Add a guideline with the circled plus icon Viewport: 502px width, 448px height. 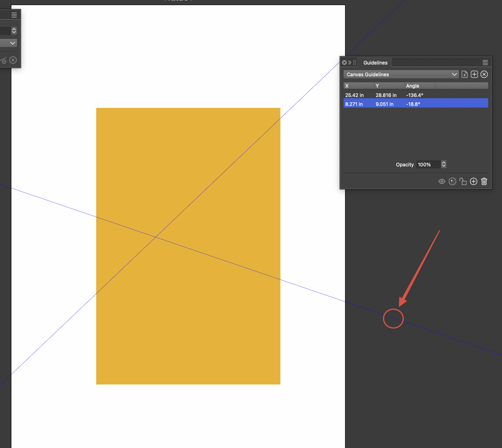[x=474, y=181]
